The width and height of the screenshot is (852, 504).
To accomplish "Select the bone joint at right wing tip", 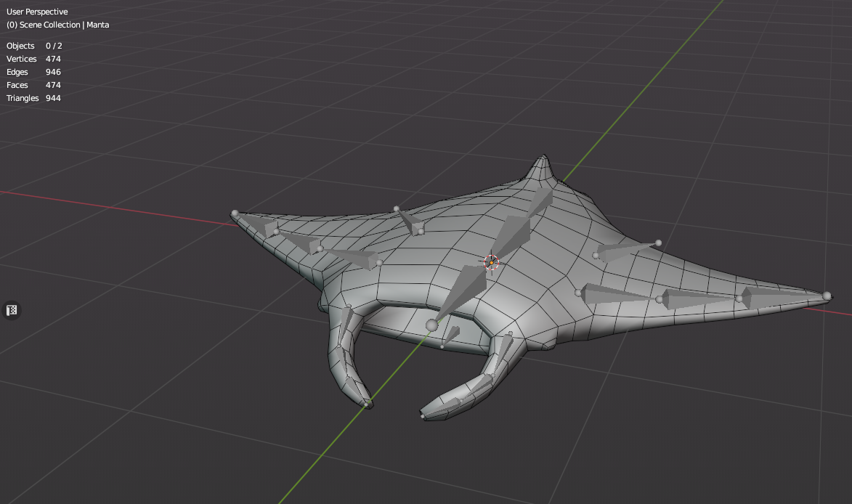I will tap(827, 296).
